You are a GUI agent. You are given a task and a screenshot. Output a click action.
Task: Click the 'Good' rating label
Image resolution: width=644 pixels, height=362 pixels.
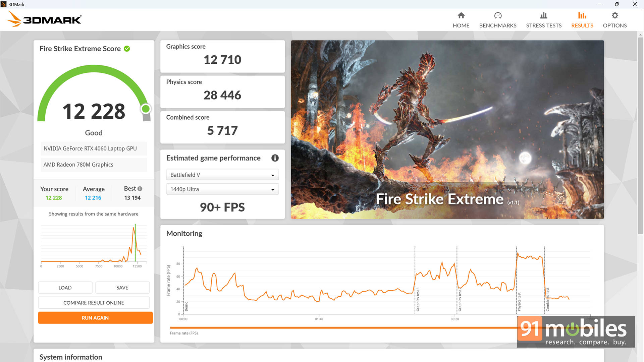click(94, 133)
